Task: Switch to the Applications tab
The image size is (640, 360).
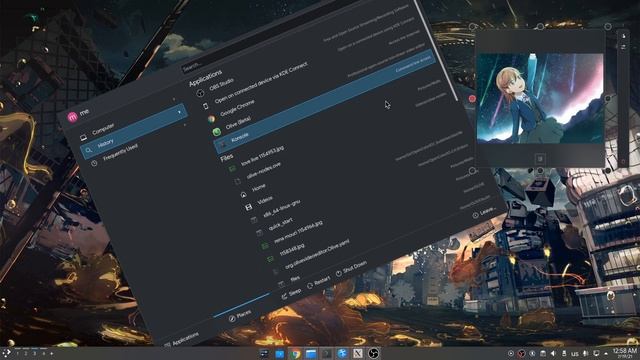Action: pos(182,340)
